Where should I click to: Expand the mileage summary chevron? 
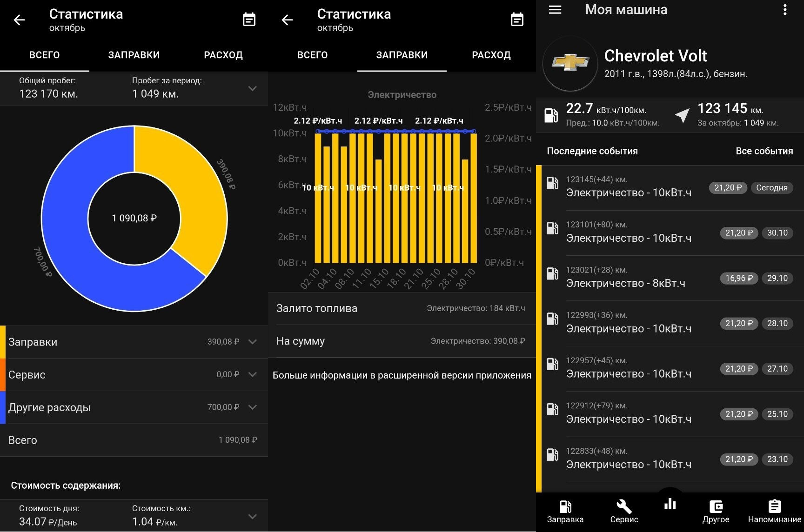tap(252, 88)
